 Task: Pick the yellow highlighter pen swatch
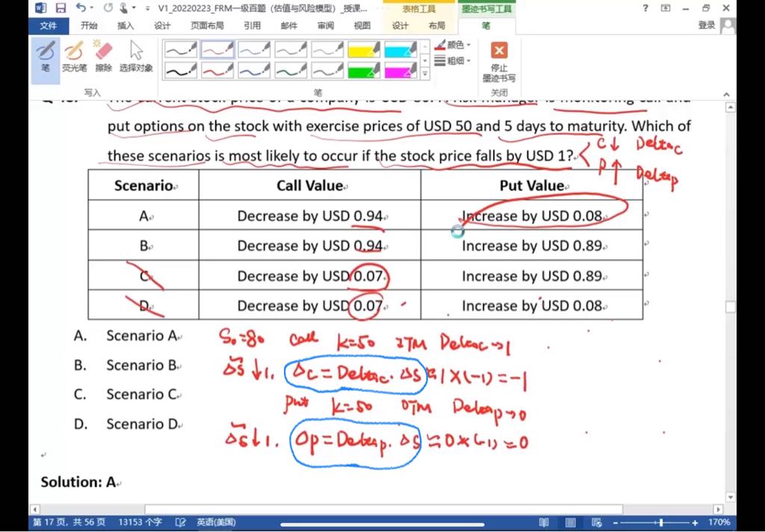click(x=364, y=50)
